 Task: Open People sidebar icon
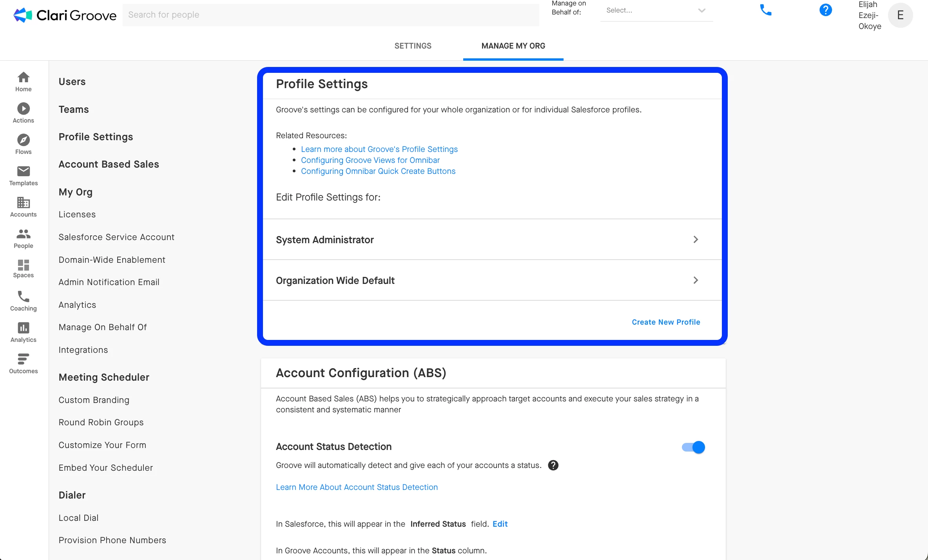pos(24,238)
